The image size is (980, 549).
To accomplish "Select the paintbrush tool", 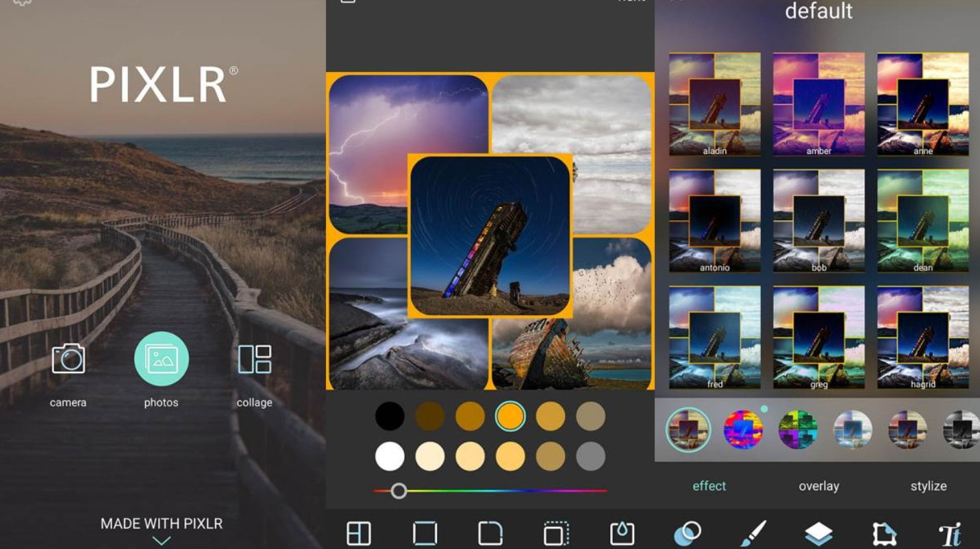I will 753,533.
